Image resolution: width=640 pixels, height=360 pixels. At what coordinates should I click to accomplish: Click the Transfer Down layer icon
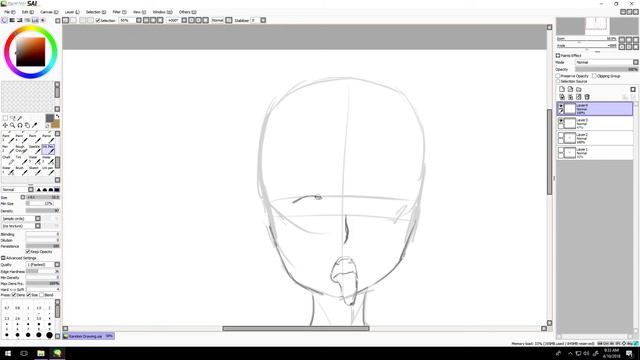(562, 97)
